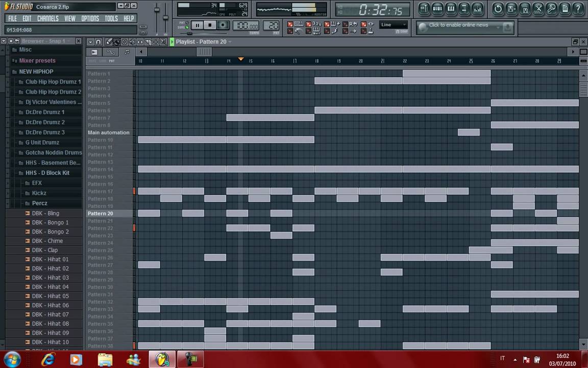This screenshot has height=368, width=588.
Task: Click browser collapse structure up-arrow icon
Action: [11, 41]
